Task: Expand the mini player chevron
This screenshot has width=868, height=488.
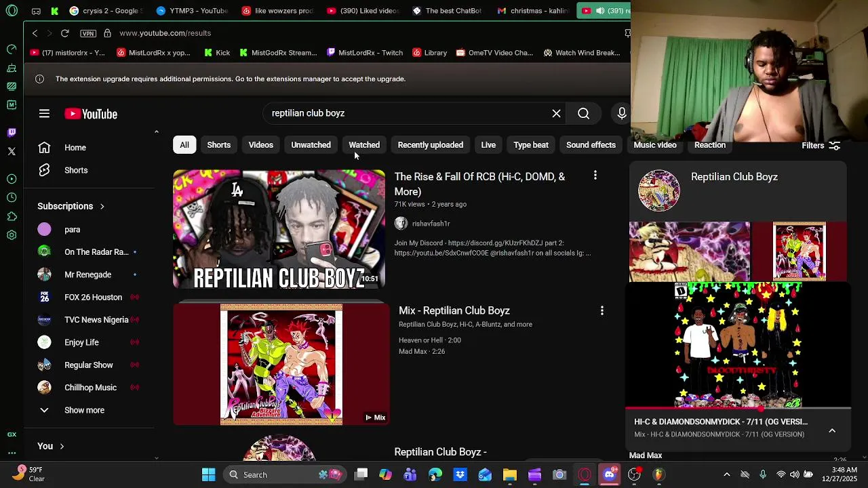Action: tap(832, 430)
